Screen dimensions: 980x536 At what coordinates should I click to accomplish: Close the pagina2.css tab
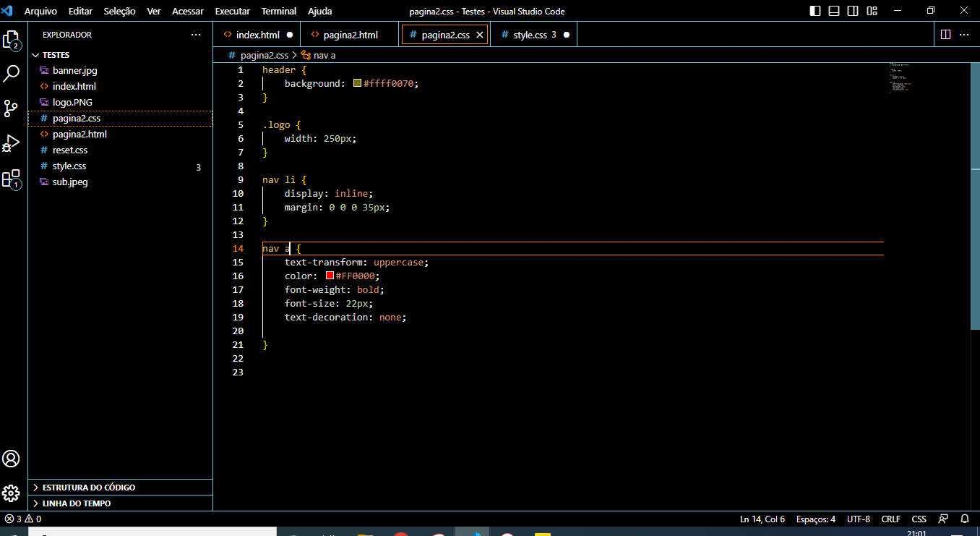(x=480, y=35)
